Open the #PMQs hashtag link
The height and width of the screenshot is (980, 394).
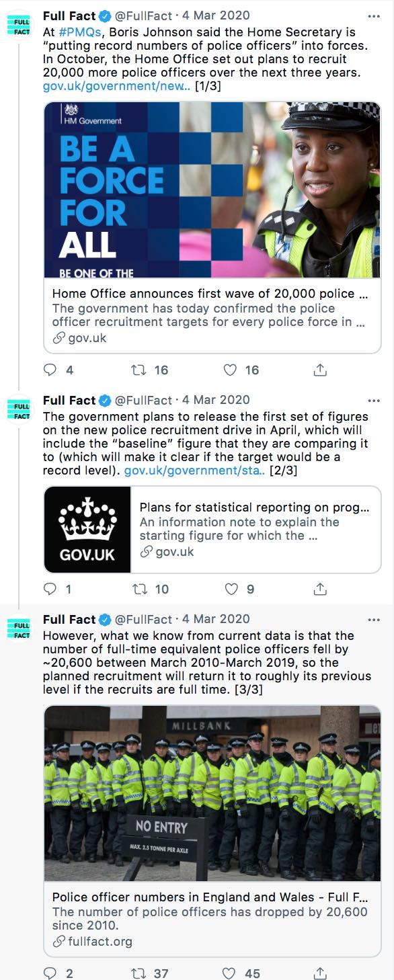pyautogui.click(x=77, y=32)
